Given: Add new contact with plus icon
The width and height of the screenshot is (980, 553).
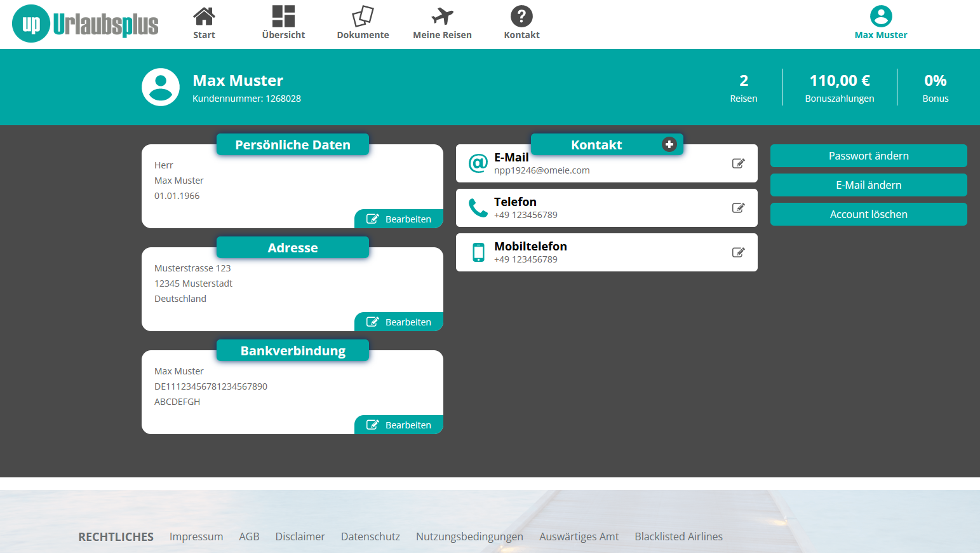Looking at the screenshot, I should pyautogui.click(x=669, y=144).
